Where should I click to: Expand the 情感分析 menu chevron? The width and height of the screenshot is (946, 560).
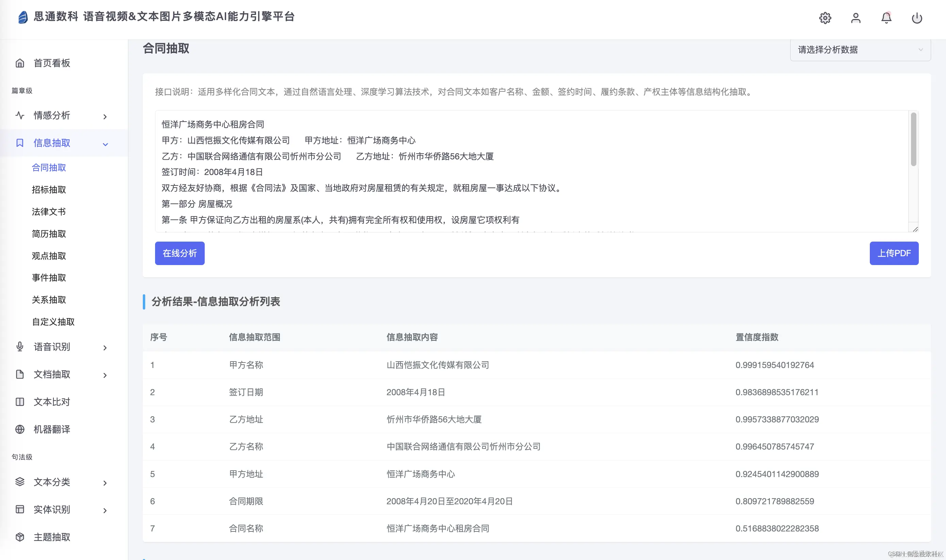tap(105, 117)
